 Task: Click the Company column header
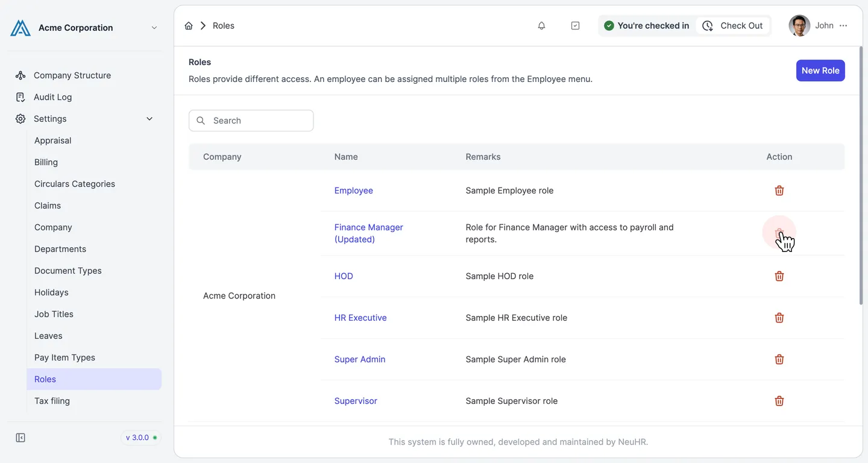pyautogui.click(x=222, y=157)
